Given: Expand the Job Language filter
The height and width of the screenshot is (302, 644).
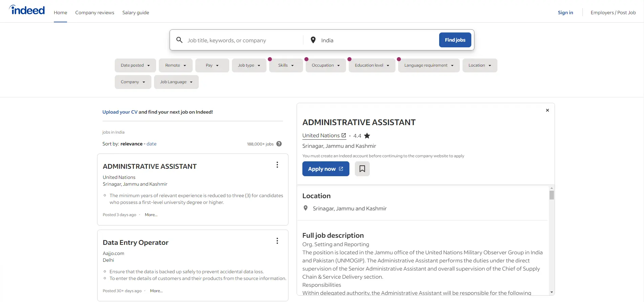Looking at the screenshot, I should [x=176, y=82].
